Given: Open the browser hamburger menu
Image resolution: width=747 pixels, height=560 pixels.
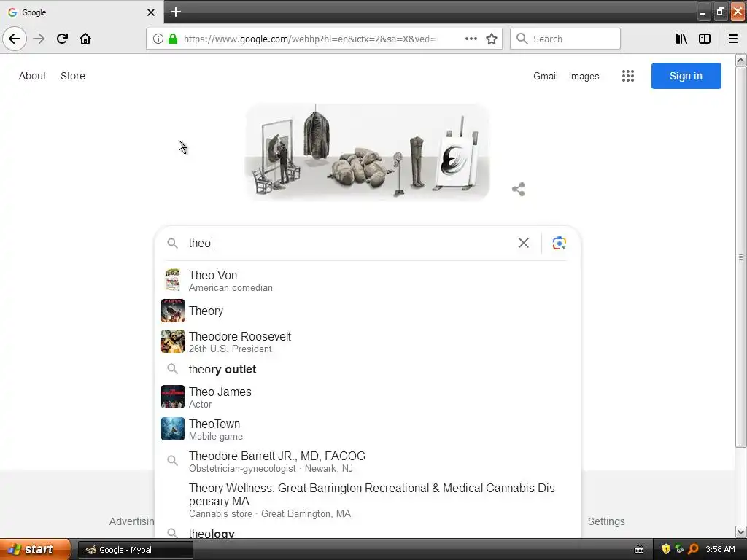Looking at the screenshot, I should coord(733,39).
